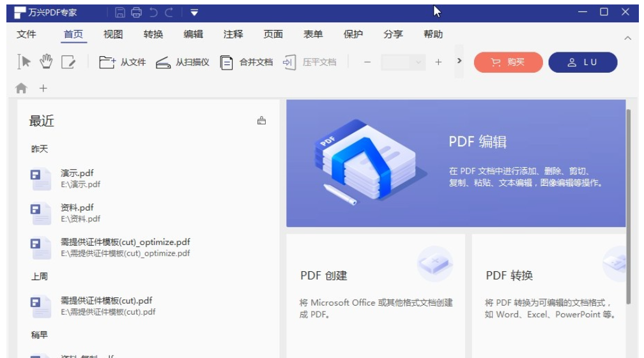Switch to the 页面 tab
Viewport: 644px width, 358px height.
tap(273, 34)
